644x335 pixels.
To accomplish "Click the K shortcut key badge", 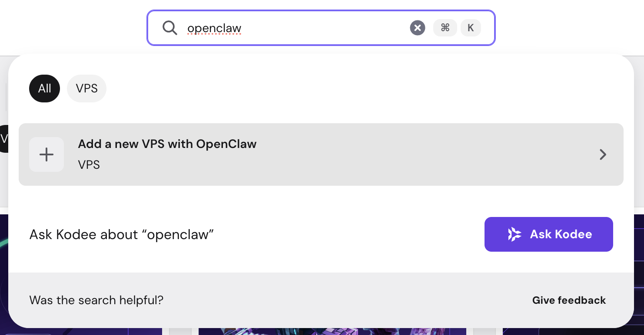I will tap(471, 27).
